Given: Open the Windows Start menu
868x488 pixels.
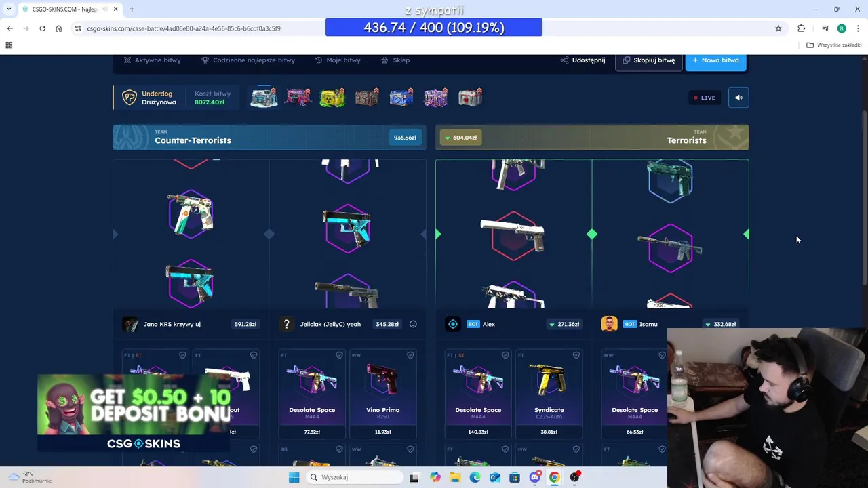Looking at the screenshot, I should pos(294,477).
